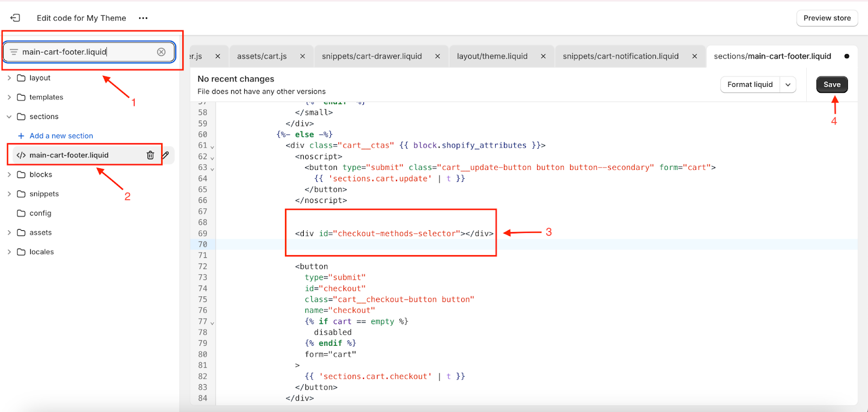Fold code at line 61

212,147
